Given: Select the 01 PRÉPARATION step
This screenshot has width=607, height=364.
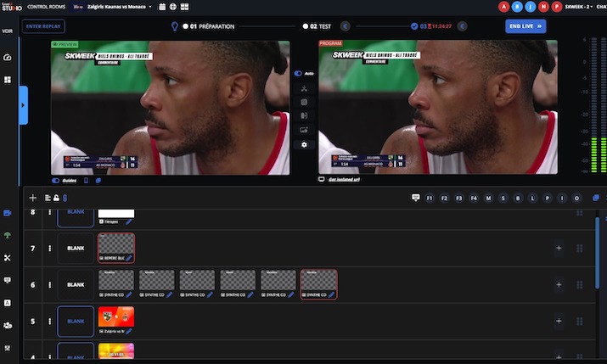Looking at the screenshot, I should [x=204, y=26].
